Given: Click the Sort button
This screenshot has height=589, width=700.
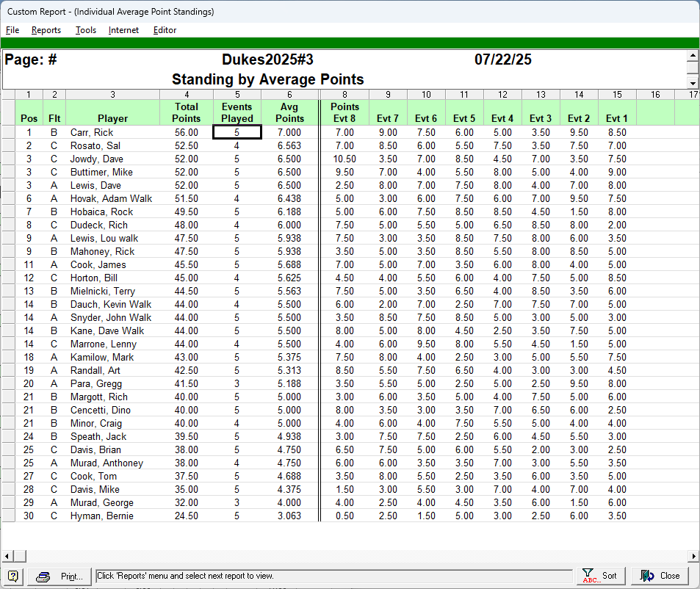Looking at the screenshot, I should 600,576.
